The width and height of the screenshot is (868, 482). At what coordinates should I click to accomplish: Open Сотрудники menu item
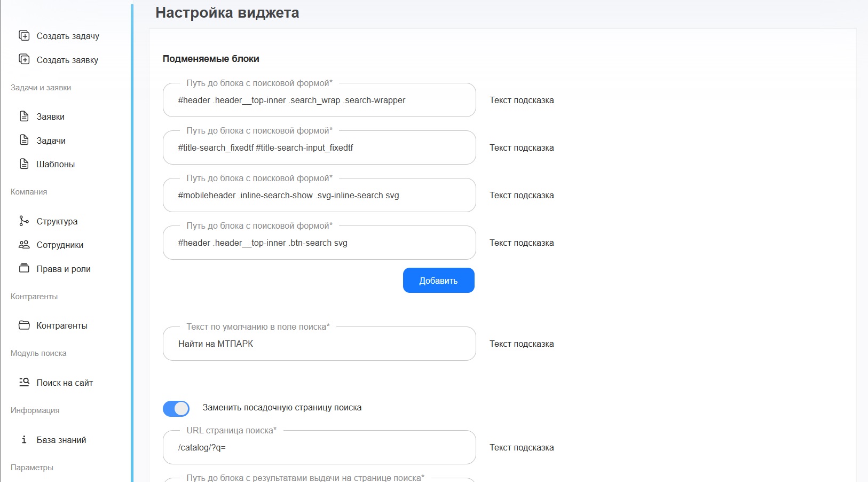click(60, 245)
